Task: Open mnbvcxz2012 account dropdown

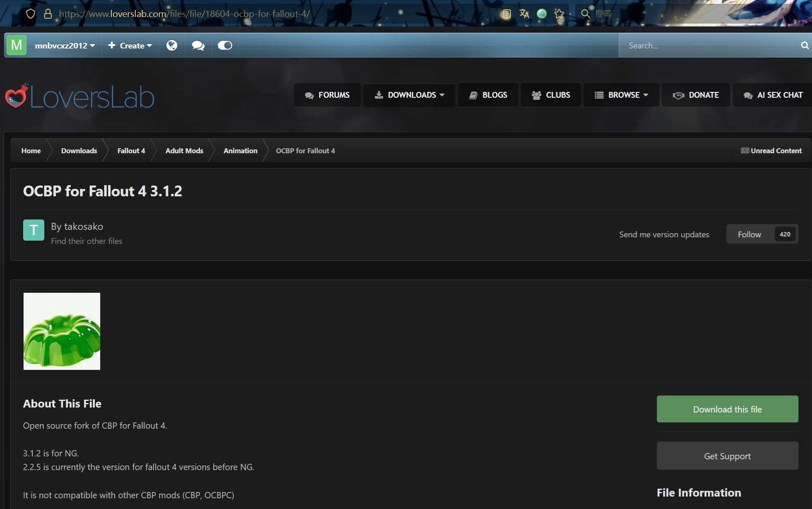Action: pos(65,46)
